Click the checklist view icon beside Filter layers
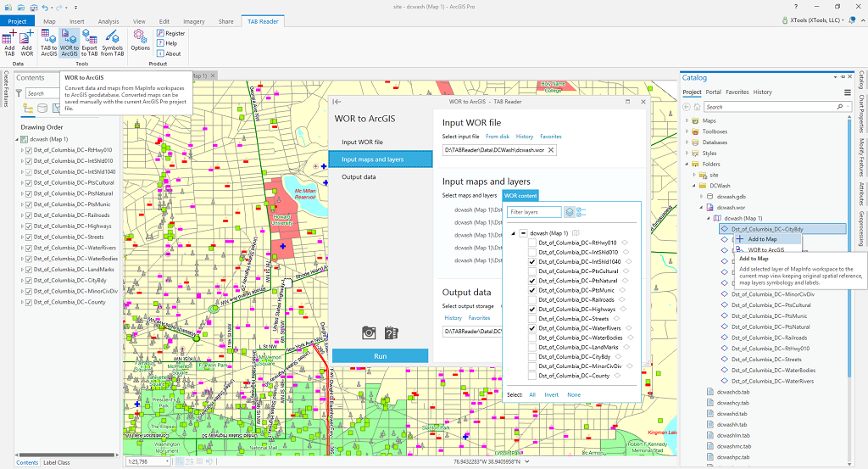868x469 pixels. click(x=581, y=212)
